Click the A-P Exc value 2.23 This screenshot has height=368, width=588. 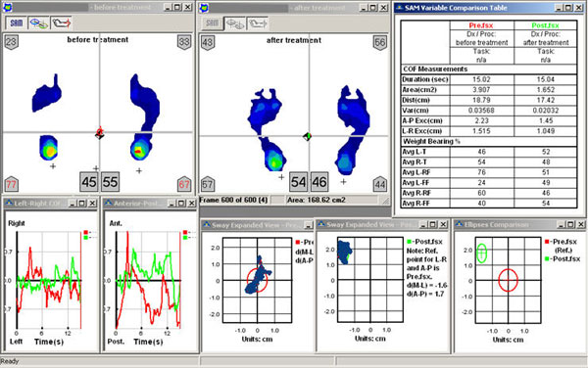481,120
